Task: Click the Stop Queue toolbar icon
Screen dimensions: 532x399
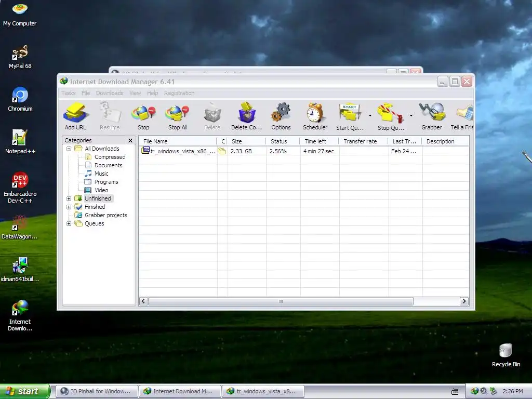Action: click(x=391, y=116)
